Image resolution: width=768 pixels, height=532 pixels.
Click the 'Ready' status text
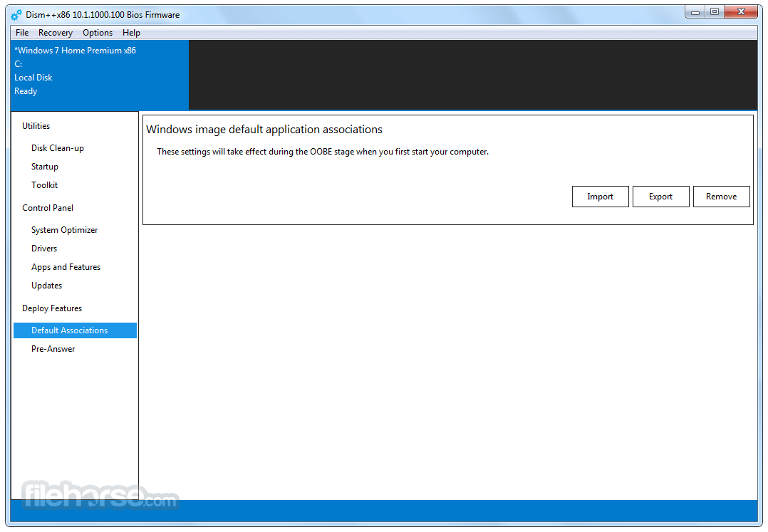26,91
